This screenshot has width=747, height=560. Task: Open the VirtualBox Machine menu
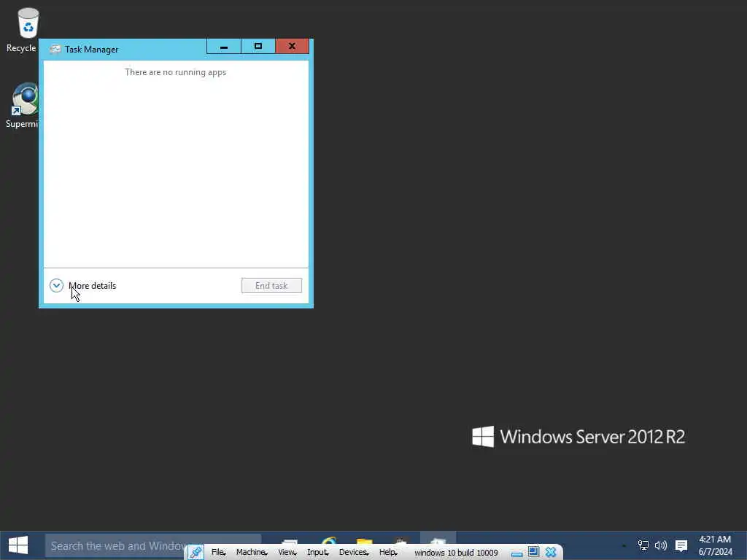coord(252,553)
